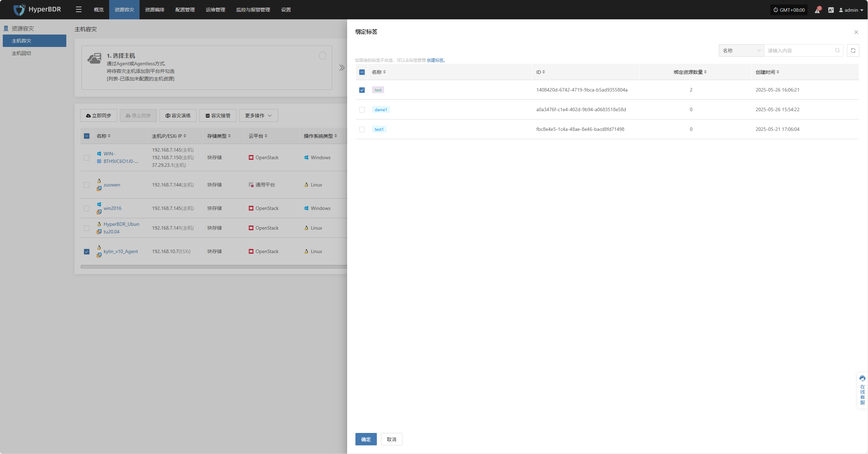868x454 pixels.
Task: Click the double-chevron next step arrow
Action: (x=342, y=68)
